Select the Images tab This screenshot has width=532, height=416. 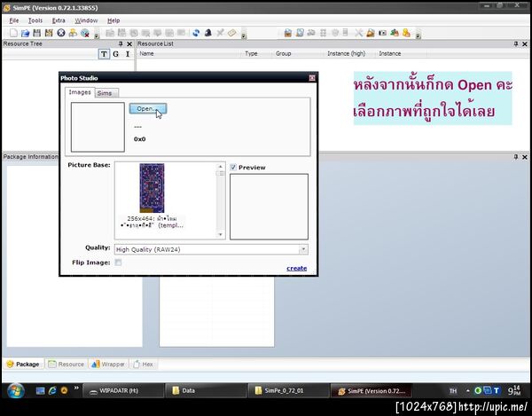tap(80, 92)
